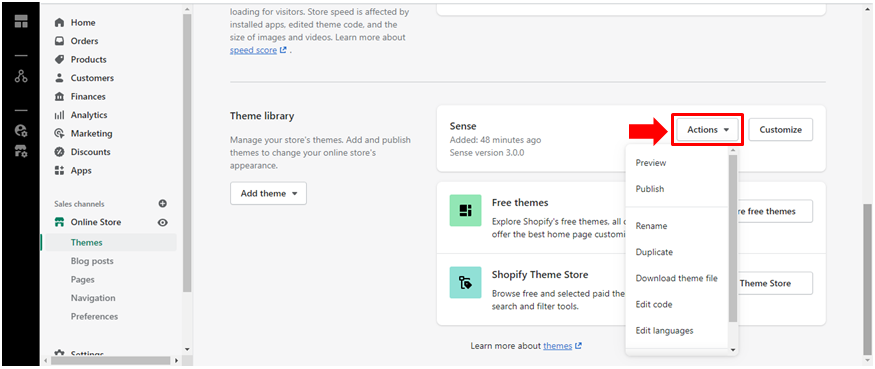Click the Free themes green icon
875x369 pixels.
465,210
